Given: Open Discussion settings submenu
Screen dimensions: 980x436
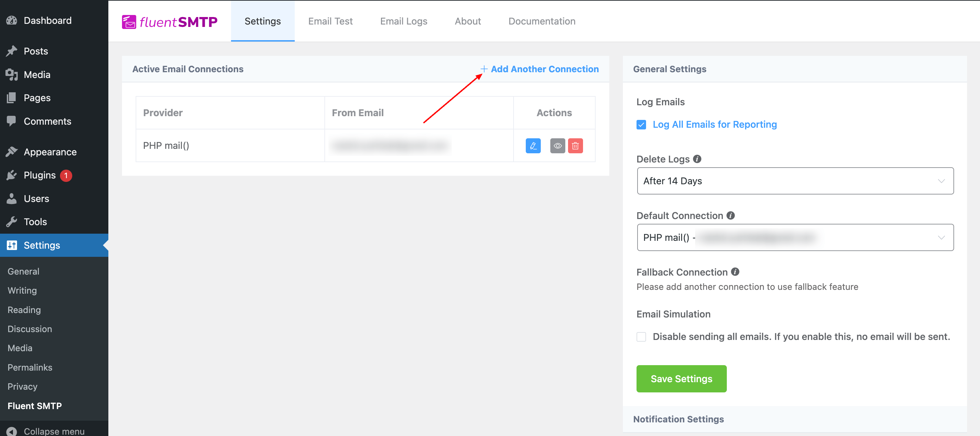Looking at the screenshot, I should (30, 329).
